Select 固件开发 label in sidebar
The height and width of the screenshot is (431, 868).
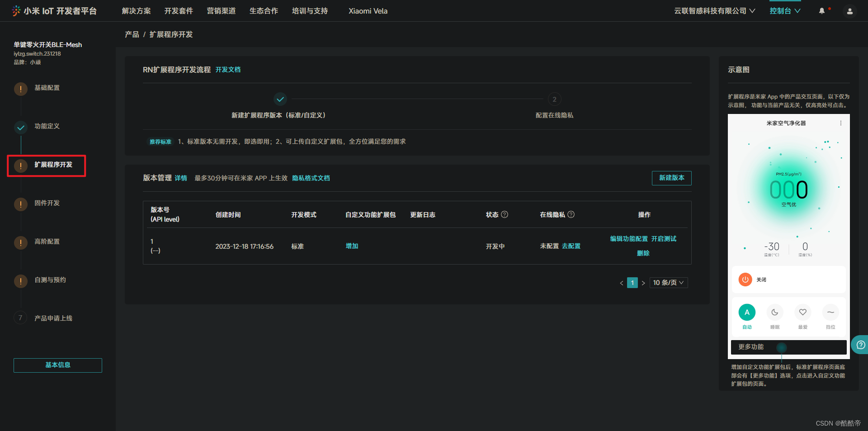coord(47,203)
